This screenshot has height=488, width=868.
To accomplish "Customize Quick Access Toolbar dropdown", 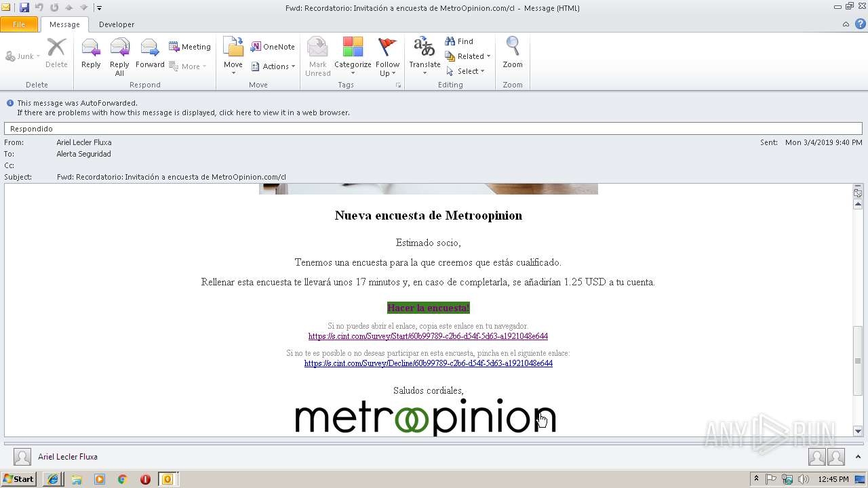I will (99, 8).
